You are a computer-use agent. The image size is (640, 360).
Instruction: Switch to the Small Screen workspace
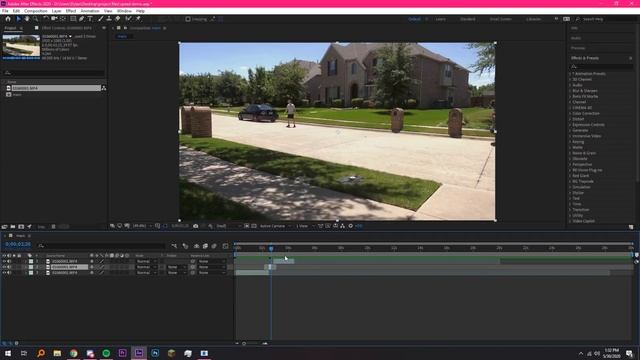(x=500, y=19)
